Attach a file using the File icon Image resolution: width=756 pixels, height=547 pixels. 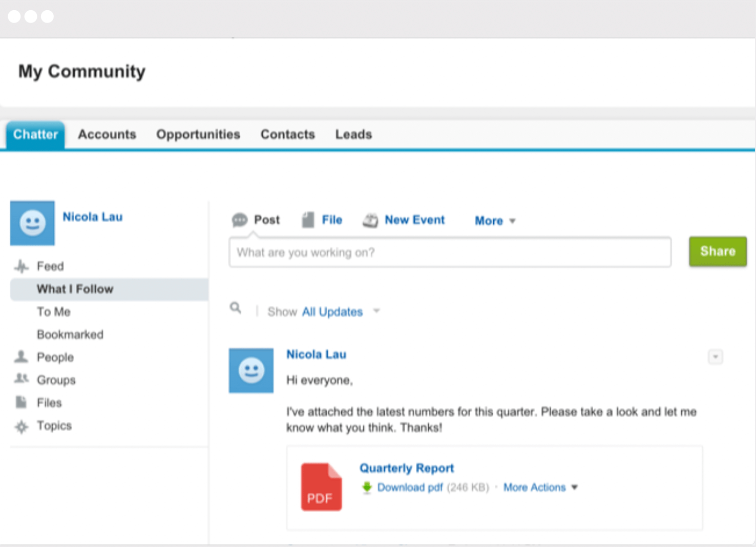[307, 219]
